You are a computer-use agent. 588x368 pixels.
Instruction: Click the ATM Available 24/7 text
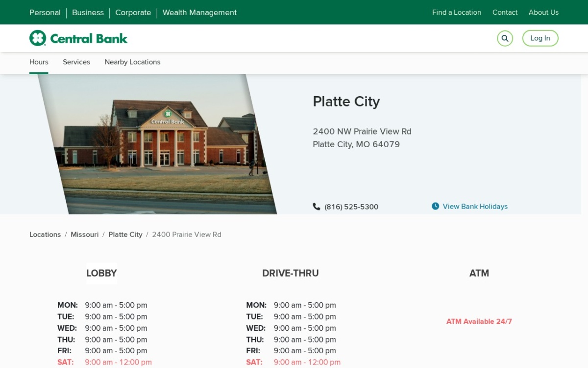click(479, 322)
